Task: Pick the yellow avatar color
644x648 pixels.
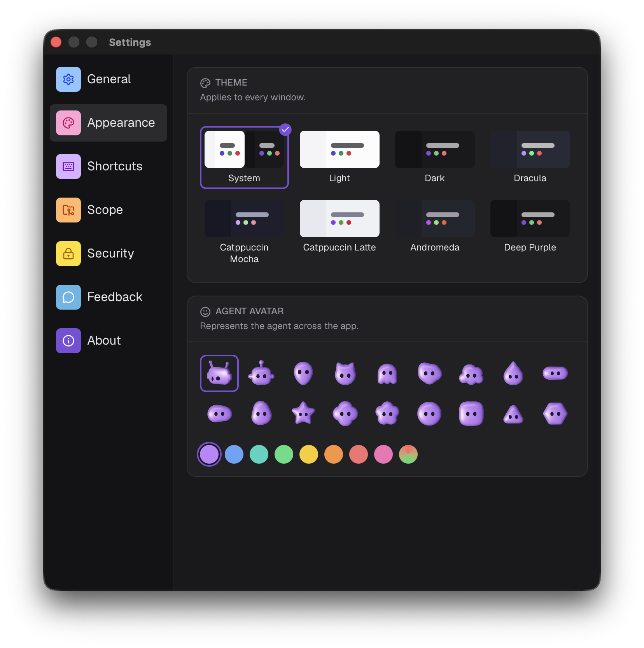Action: pos(309,454)
